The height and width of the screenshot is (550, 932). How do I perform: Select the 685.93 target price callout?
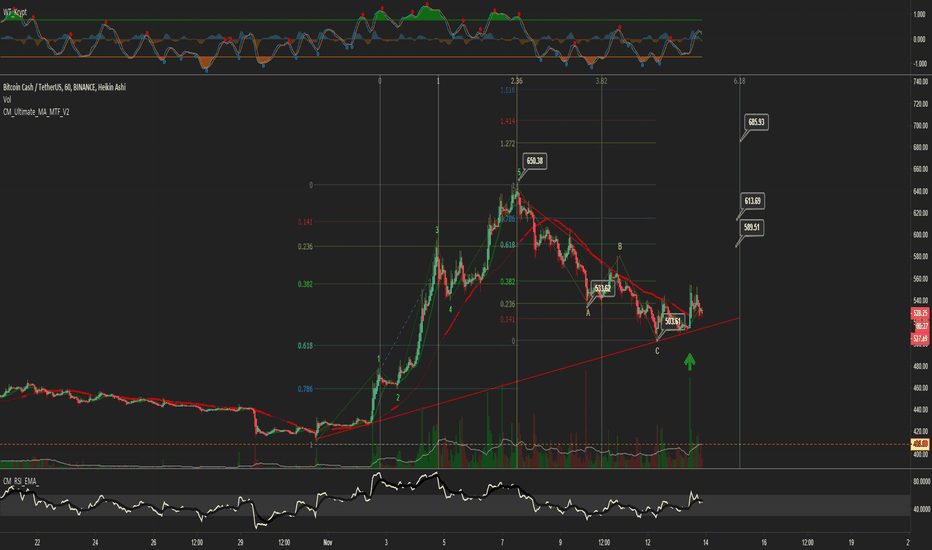(756, 122)
